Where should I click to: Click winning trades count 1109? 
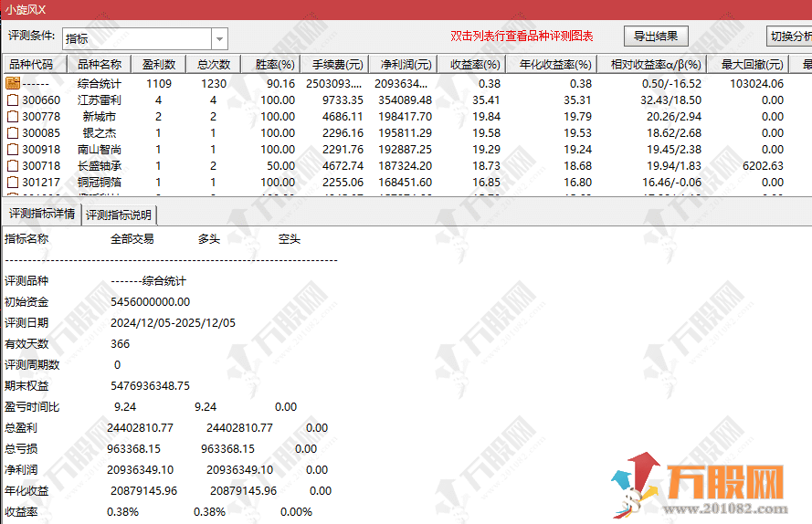point(158,83)
